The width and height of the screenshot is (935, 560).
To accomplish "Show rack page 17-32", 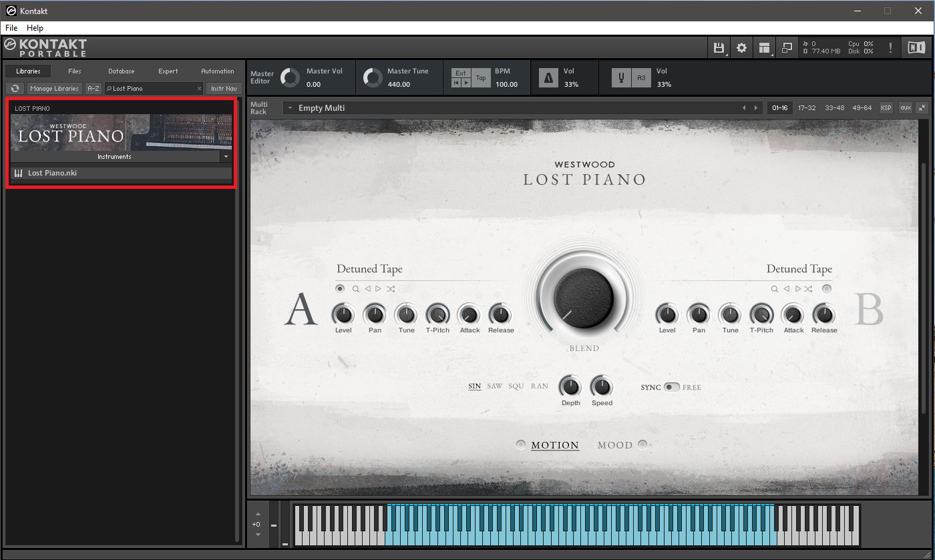I will tap(807, 107).
